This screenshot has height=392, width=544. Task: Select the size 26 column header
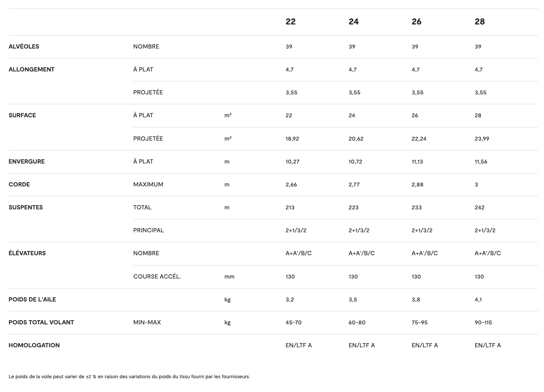click(x=416, y=22)
